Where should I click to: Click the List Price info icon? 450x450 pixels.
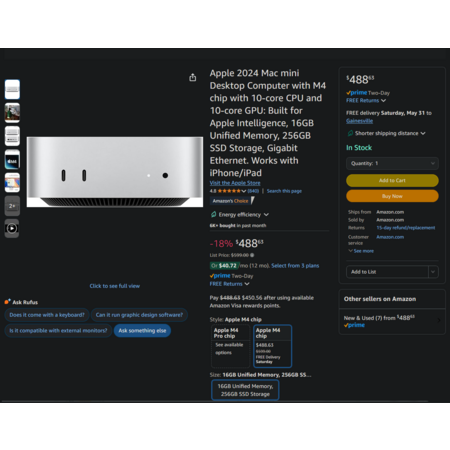252,255
